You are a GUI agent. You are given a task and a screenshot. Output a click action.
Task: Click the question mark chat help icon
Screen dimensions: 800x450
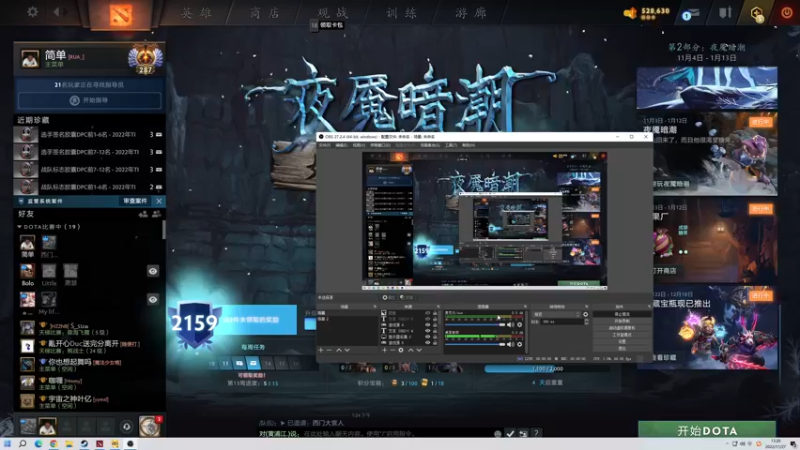coord(536,433)
